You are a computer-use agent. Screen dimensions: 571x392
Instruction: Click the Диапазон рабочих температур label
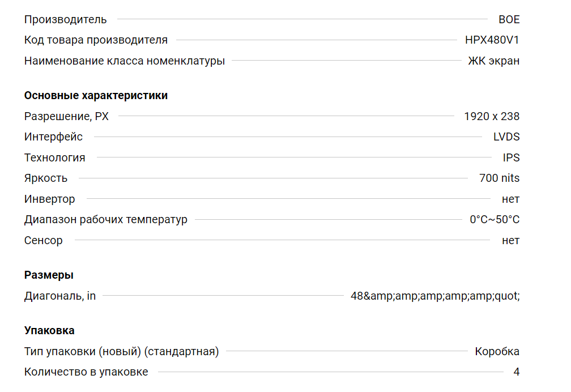point(105,220)
